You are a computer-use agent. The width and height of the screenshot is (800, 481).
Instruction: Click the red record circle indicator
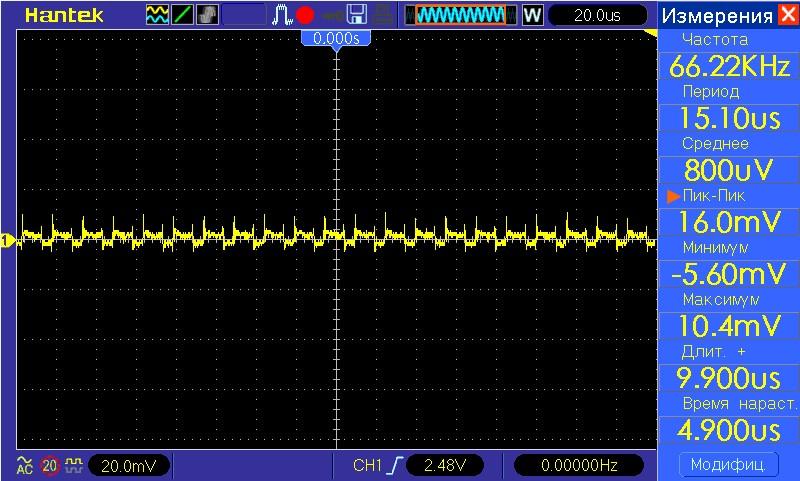tap(305, 15)
